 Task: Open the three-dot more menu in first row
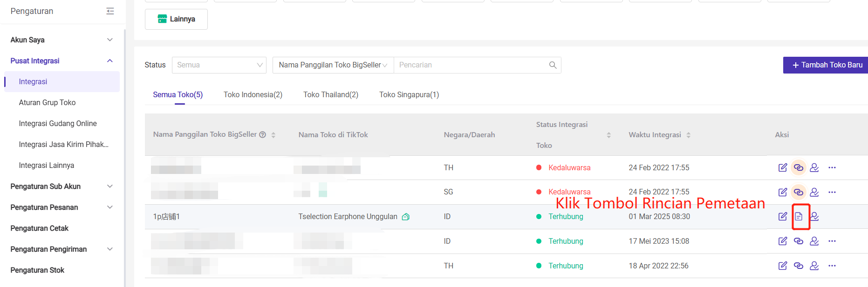(832, 167)
